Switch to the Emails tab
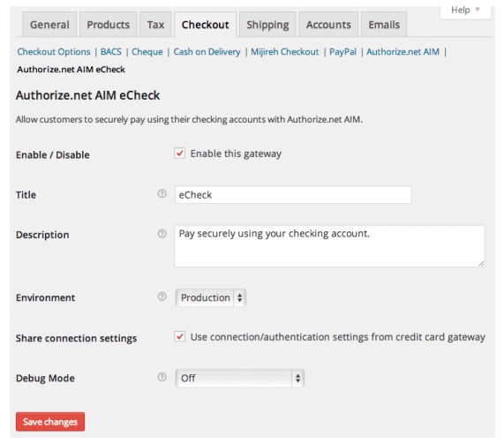 coord(384,25)
